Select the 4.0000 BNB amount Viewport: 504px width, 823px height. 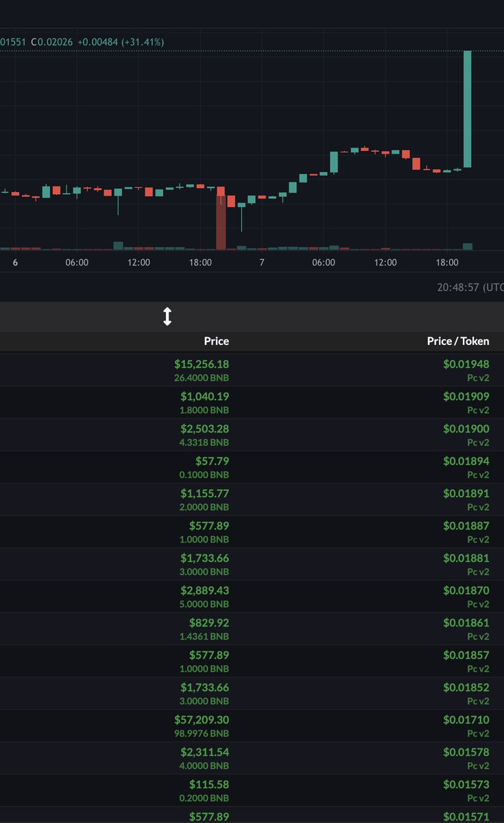[x=204, y=765]
